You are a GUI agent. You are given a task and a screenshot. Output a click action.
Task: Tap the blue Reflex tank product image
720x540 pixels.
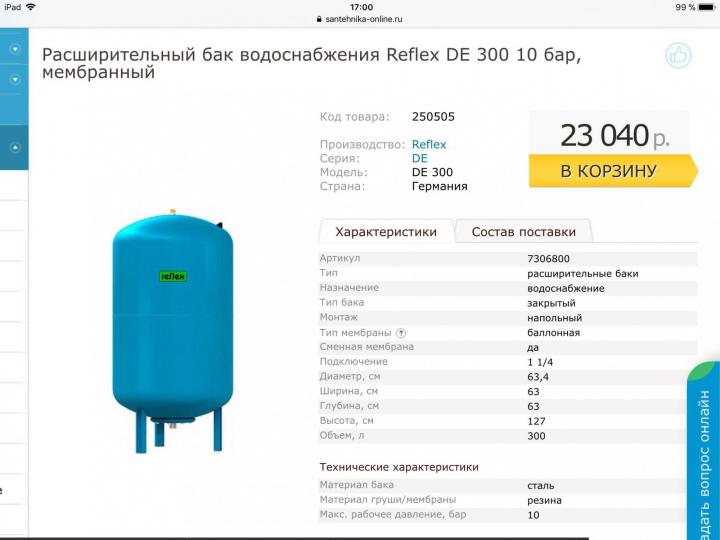(x=173, y=331)
